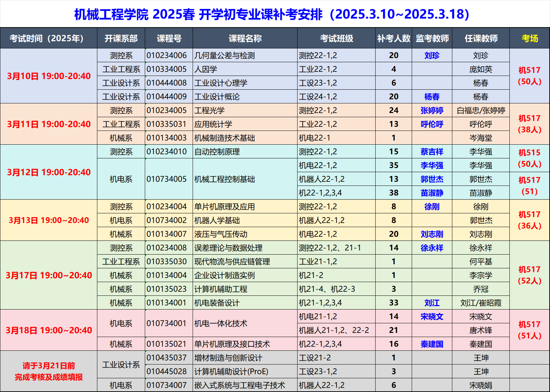The width and height of the screenshot is (550, 392).
Task: Select the 机515 (50人) exam room cell
Action: (529, 158)
